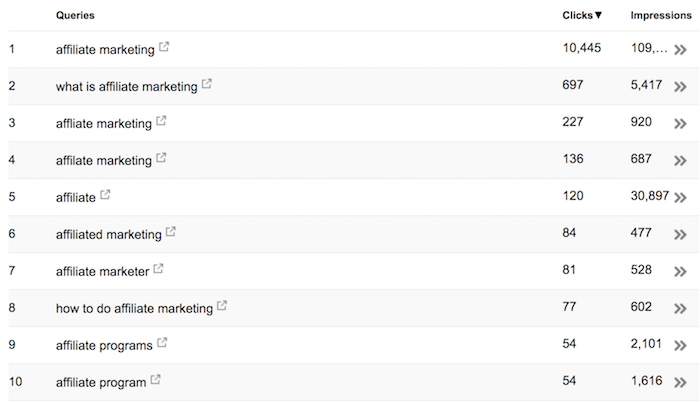Screen dimensions: 700x402
Task: Sort by Clicks column header
Action: pos(582,15)
